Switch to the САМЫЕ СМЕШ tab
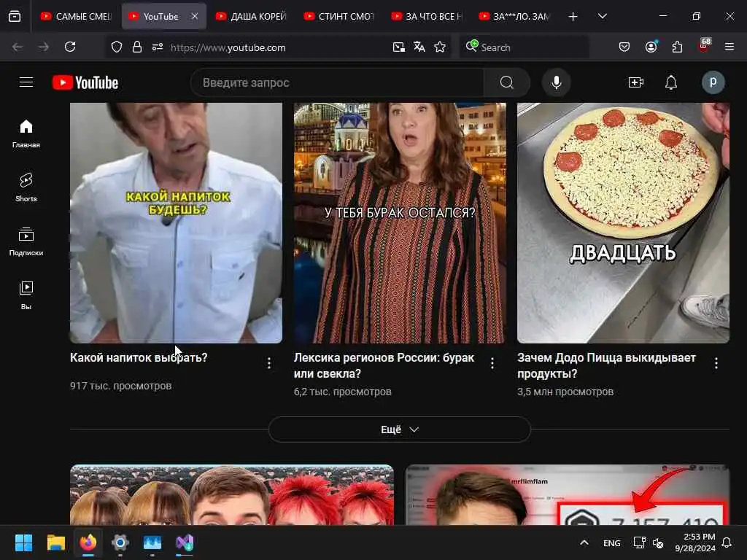The image size is (747, 560). tap(77, 16)
